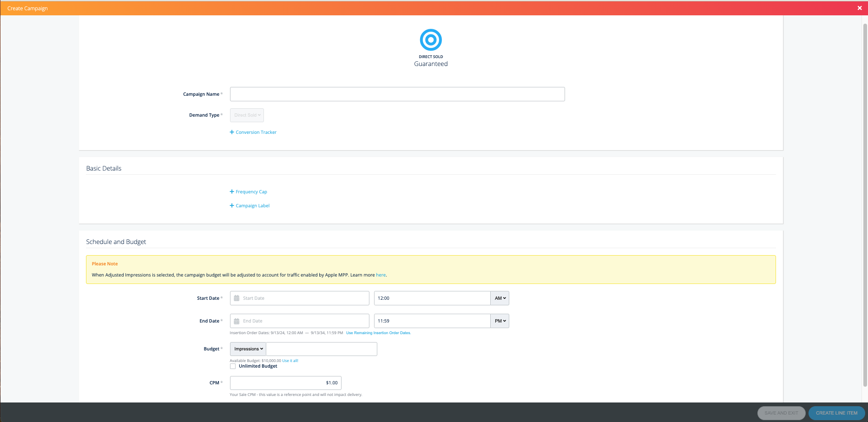Click the plus icon beside Frequency Cap
Screen dimensions: 868x422
tap(232, 192)
